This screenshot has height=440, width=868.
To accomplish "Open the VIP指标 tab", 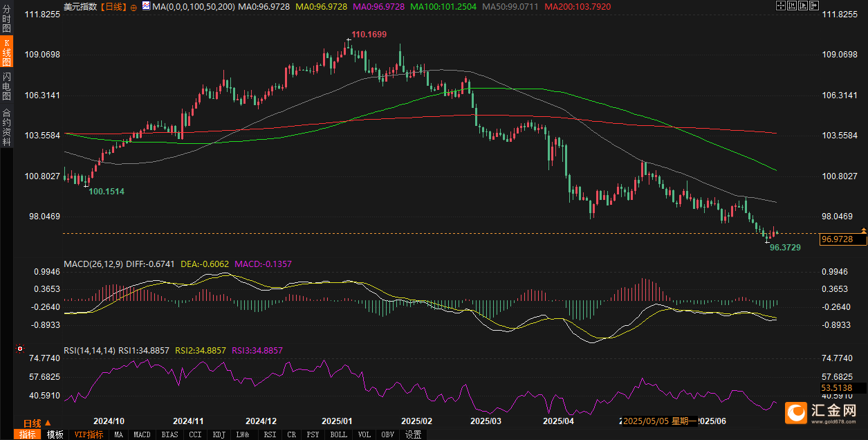I will point(89,434).
